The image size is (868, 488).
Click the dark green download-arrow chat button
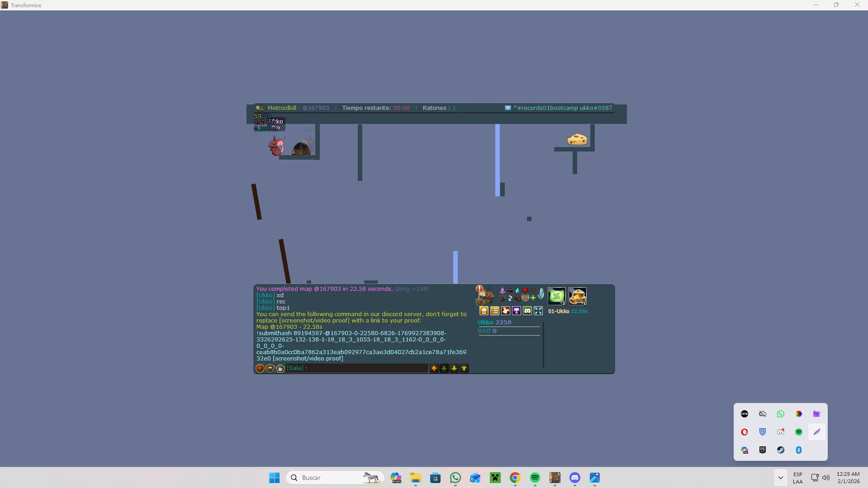tap(444, 368)
